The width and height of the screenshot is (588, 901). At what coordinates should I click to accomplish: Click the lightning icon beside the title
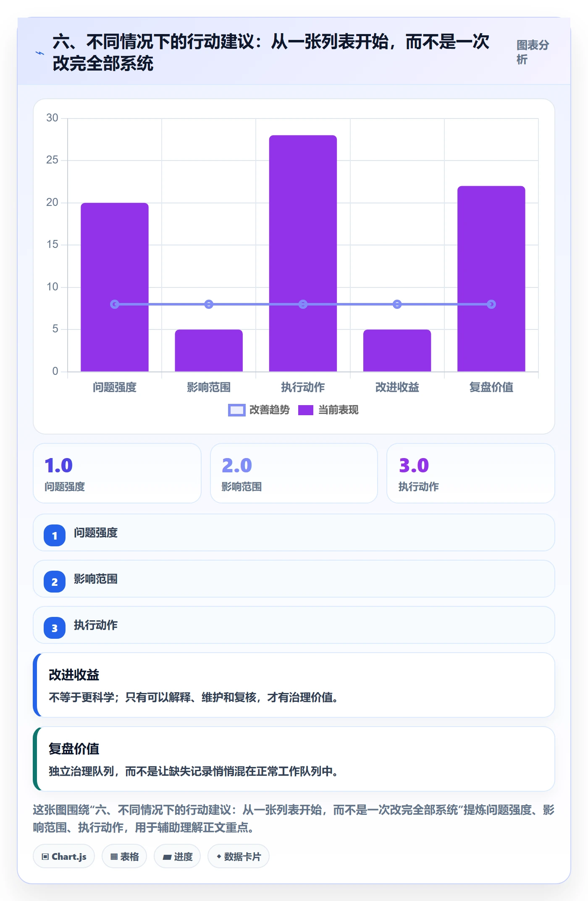click(x=39, y=53)
